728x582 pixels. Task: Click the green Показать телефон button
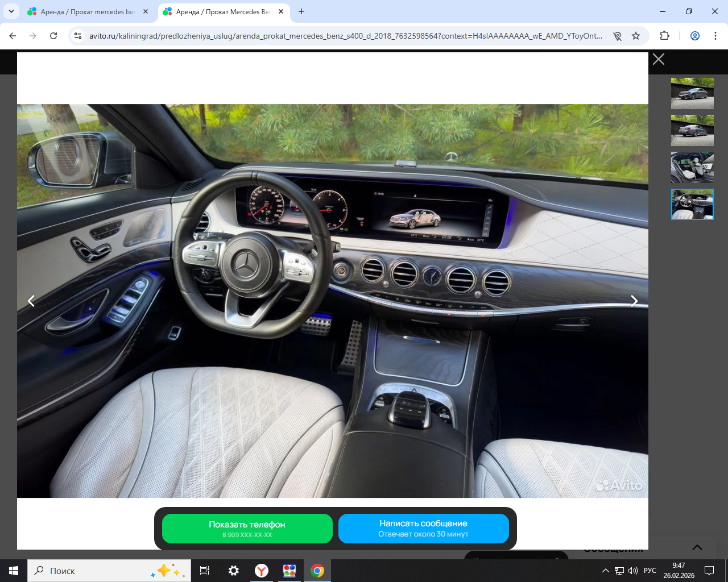247,529
